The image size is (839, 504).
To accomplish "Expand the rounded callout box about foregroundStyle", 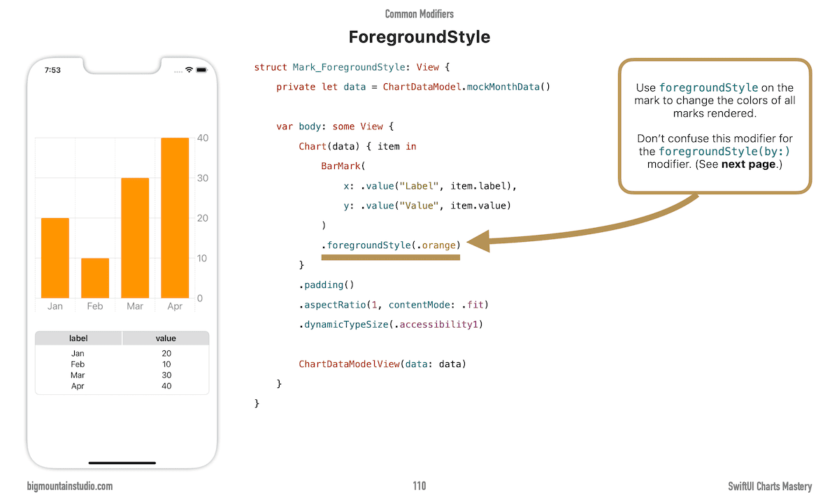I will (x=715, y=126).
